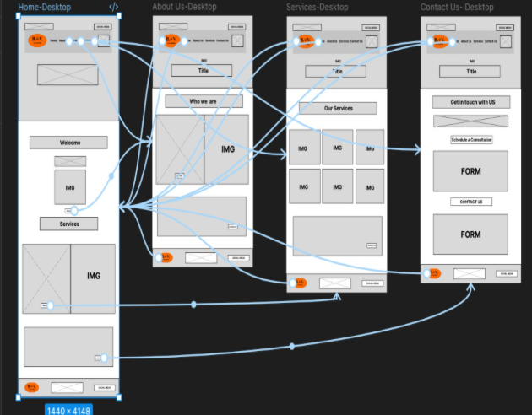Click Contact Us link in About Us-Desktop nav
This screenshot has height=415, width=532.
point(223,40)
